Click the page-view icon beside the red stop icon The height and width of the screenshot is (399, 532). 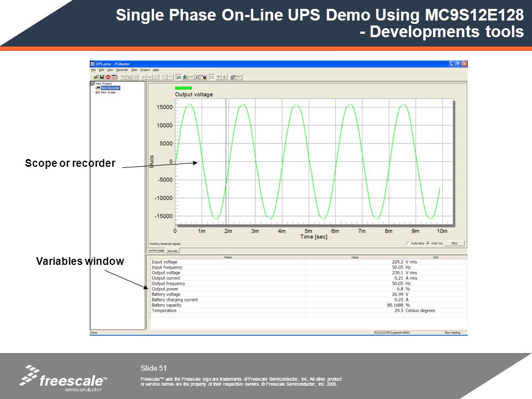click(114, 77)
